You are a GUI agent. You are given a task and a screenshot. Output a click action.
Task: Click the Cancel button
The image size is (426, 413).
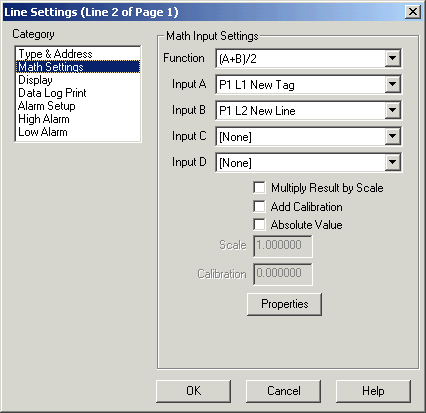coord(283,391)
